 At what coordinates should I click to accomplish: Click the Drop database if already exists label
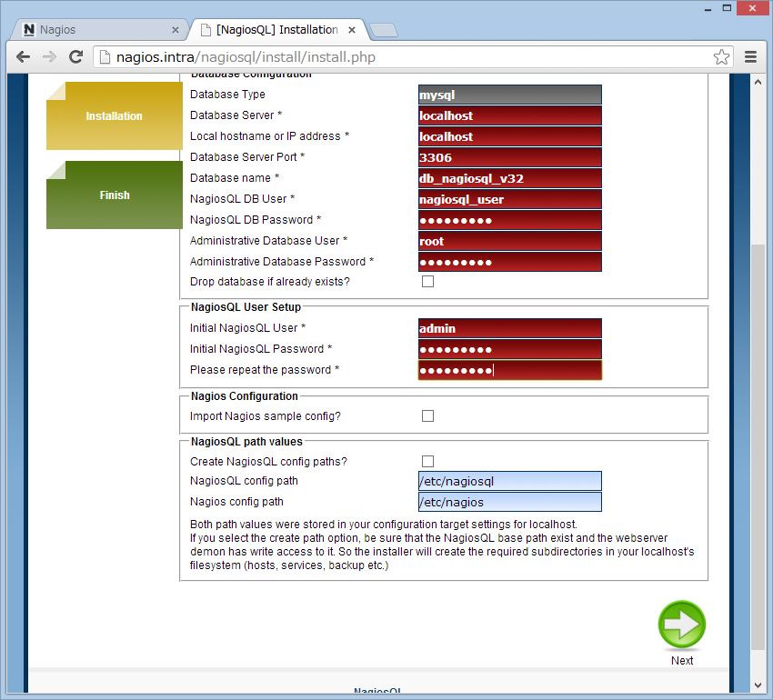click(x=270, y=282)
